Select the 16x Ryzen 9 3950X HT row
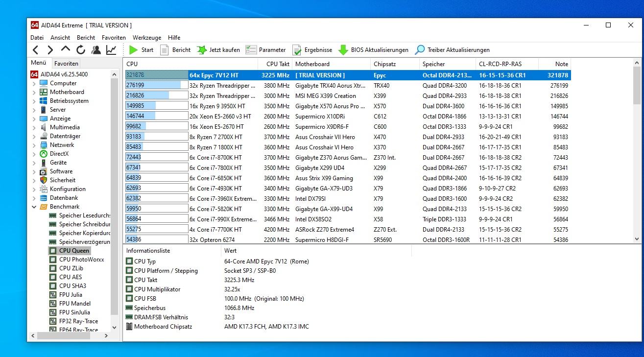Screen dimensions: 644x357 [x=348, y=106]
